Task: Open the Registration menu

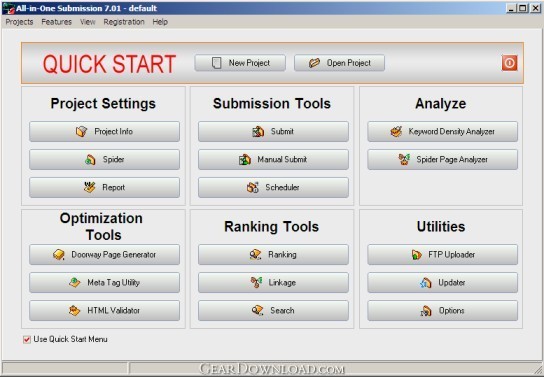Action: pos(124,22)
